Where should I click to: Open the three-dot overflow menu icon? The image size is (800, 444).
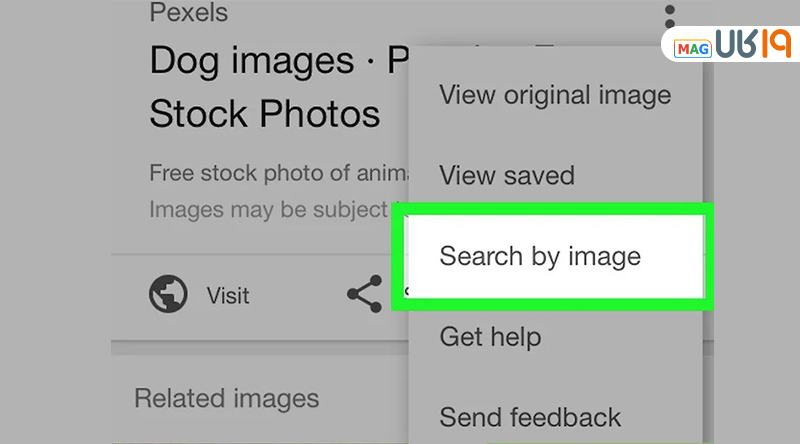coord(670,19)
